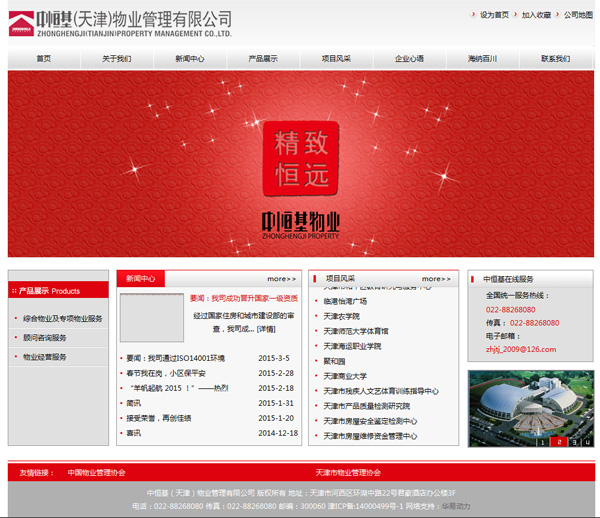Screen dimensions: 600x518
Task: Click more link in 项目风采 panel
Action: tap(436, 279)
